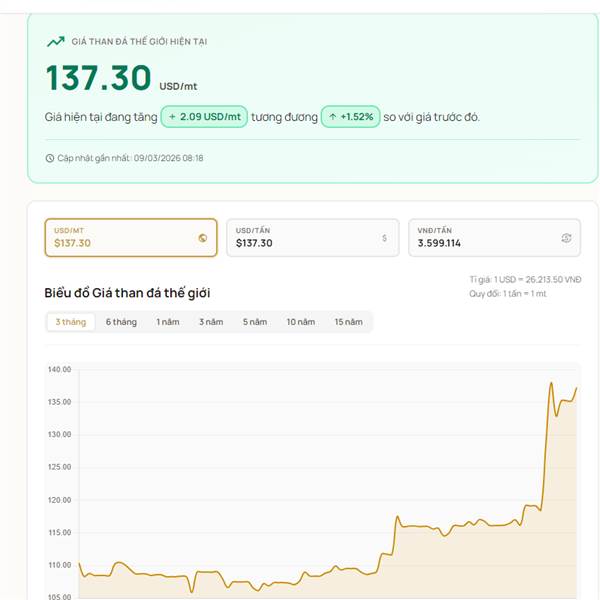
Task: Click the plus sign in the 2.09 USD/mt badge
Action: (172, 117)
